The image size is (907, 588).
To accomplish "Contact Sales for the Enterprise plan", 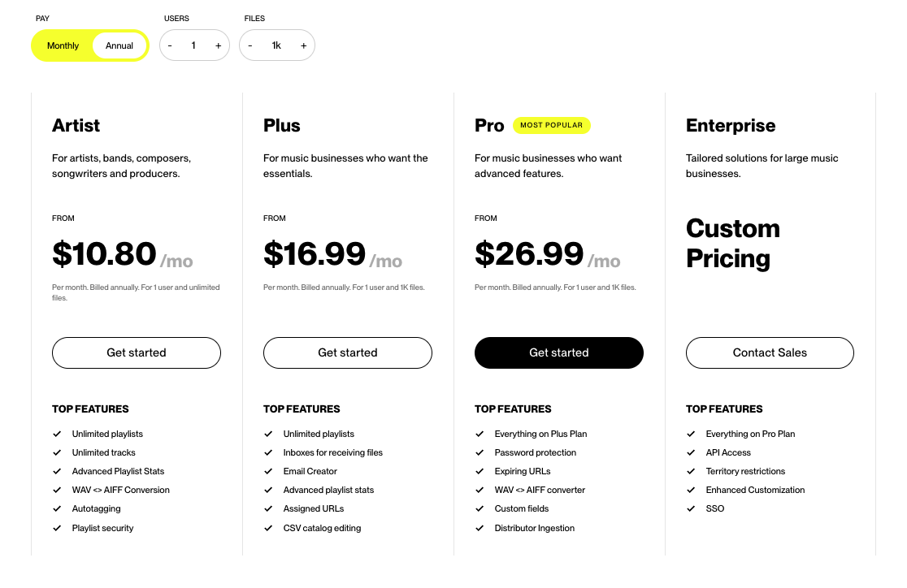I will point(770,352).
